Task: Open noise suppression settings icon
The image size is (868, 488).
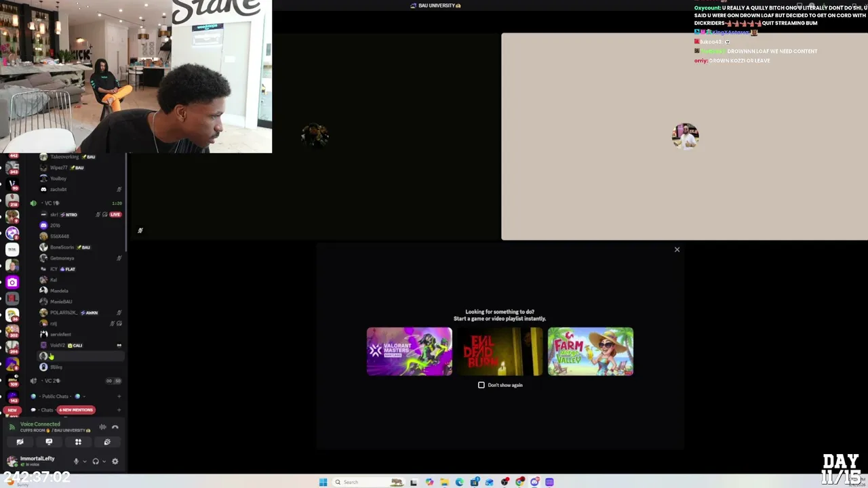Action: tap(102, 427)
